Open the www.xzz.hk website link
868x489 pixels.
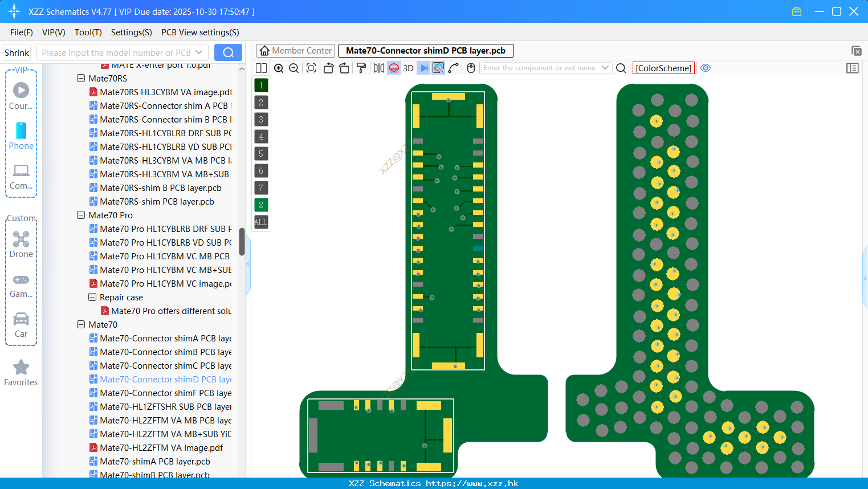[472, 483]
